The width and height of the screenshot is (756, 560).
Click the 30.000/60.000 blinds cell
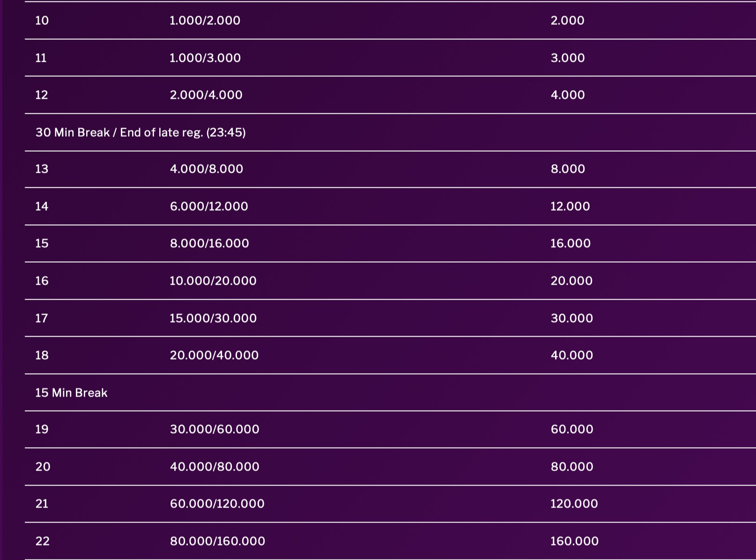coord(214,429)
